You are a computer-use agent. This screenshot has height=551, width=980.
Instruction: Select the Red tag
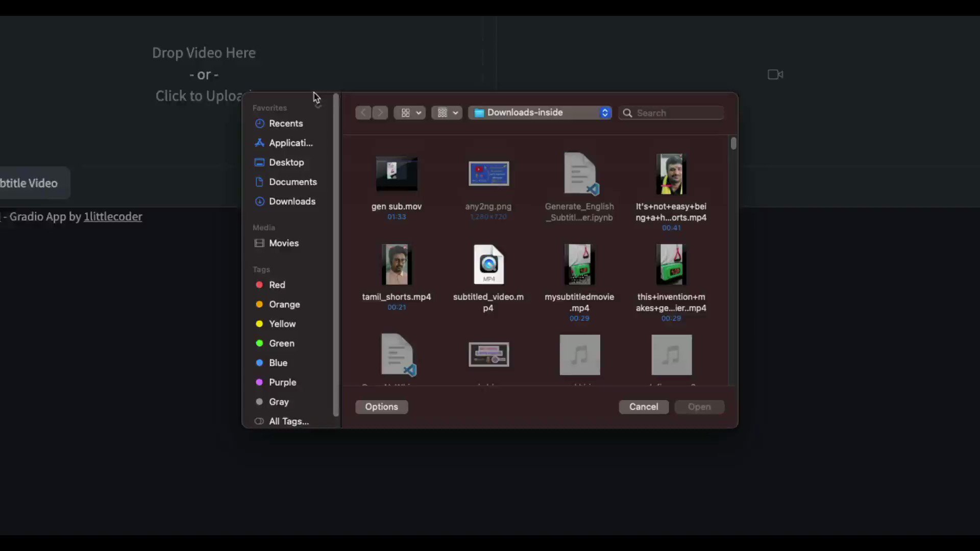[x=277, y=285]
